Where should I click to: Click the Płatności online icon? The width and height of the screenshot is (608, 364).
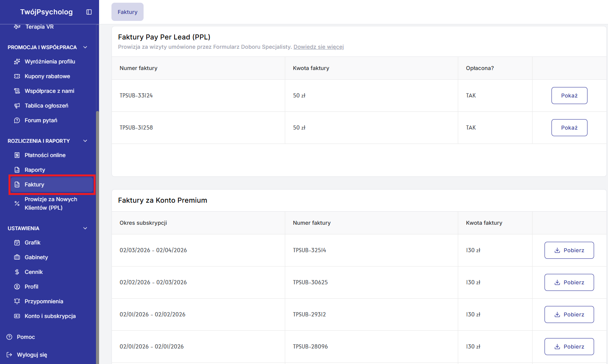17,155
